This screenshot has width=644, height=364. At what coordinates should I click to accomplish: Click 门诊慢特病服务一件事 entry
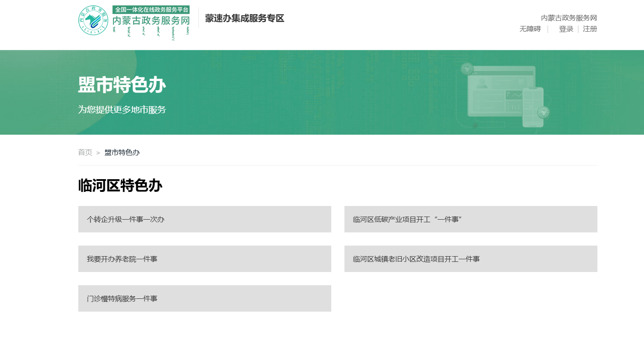(205, 298)
